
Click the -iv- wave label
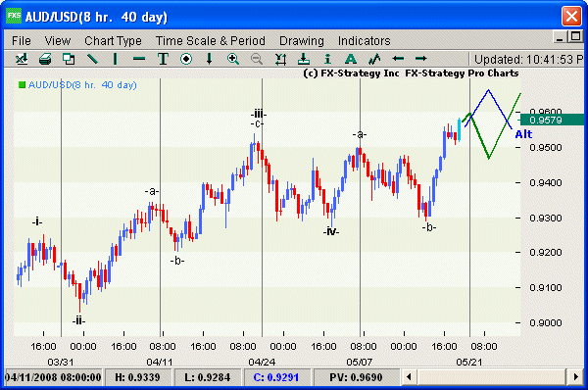(x=331, y=231)
